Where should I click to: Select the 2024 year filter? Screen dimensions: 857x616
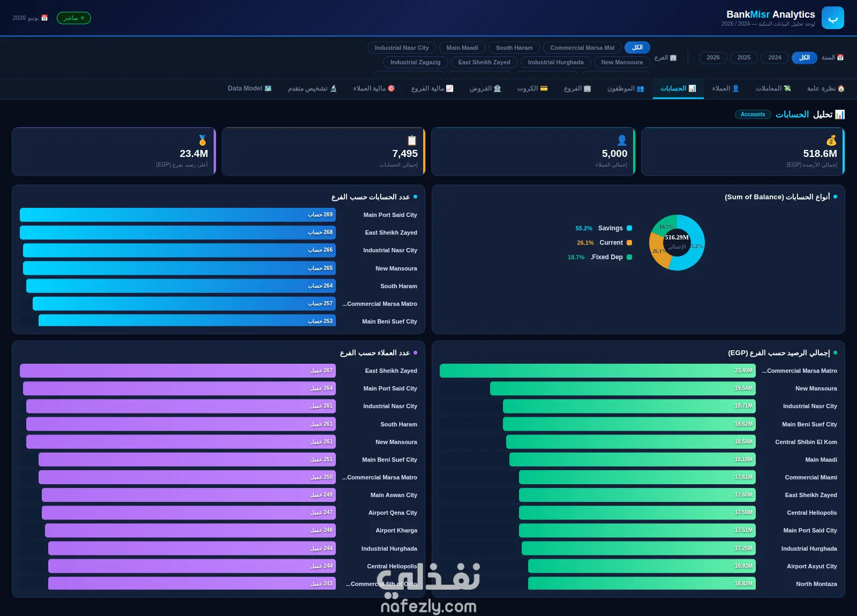pos(775,58)
